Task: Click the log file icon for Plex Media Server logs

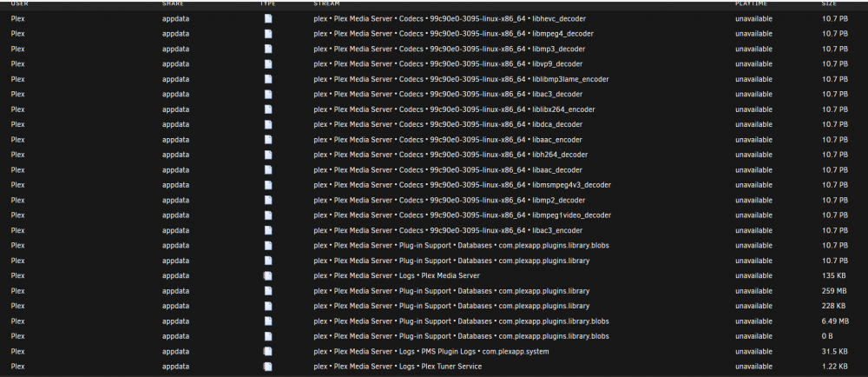Action: [268, 275]
